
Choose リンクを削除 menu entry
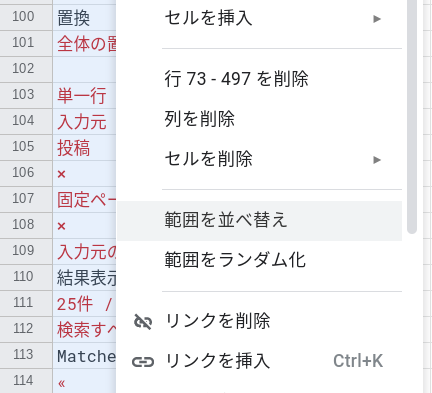pos(260,322)
